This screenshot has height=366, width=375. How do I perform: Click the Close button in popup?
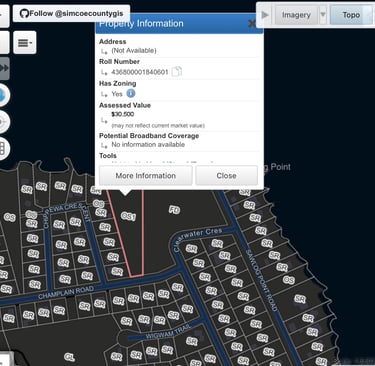(x=226, y=175)
